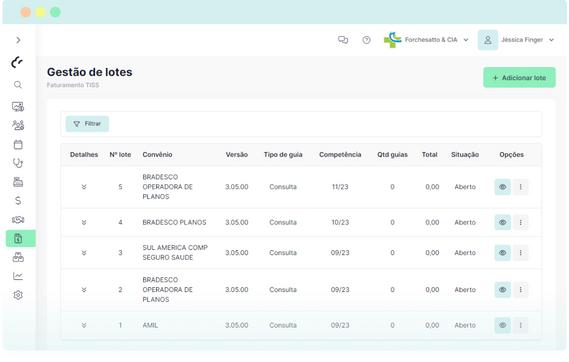Open the reports line chart icon
569x362 pixels.
[18, 276]
